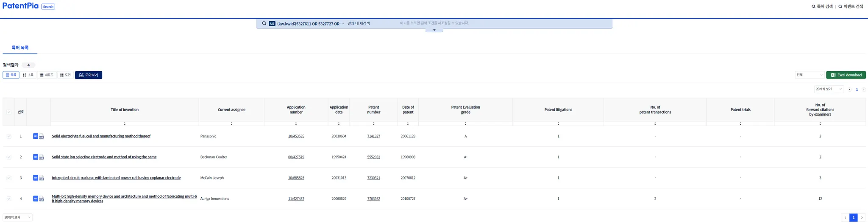
Task: Click blue KEY icon in Panasonic row
Action: [x=36, y=136]
